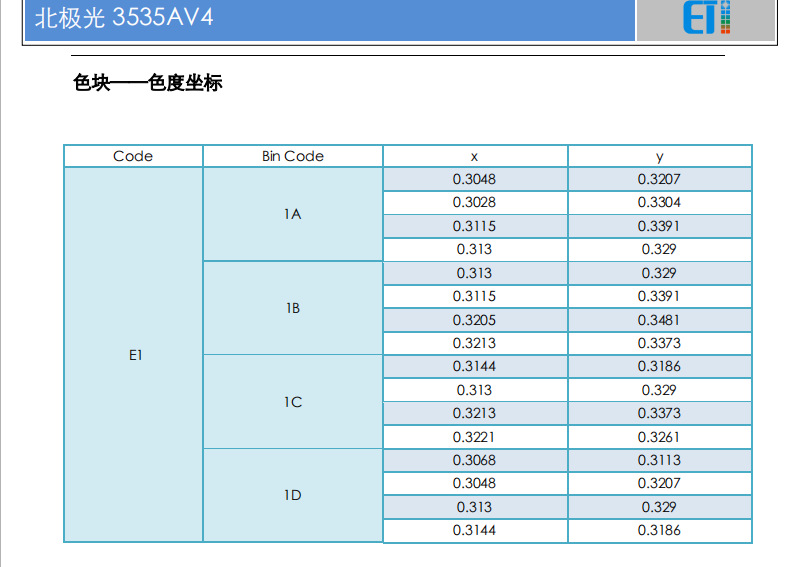Select x value 0.3213 in bin 1B
The width and height of the screenshot is (793, 567).
tap(474, 343)
